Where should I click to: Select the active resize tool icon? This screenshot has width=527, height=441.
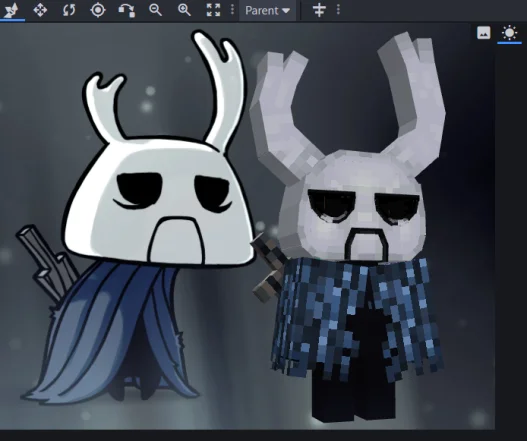[x=11, y=10]
